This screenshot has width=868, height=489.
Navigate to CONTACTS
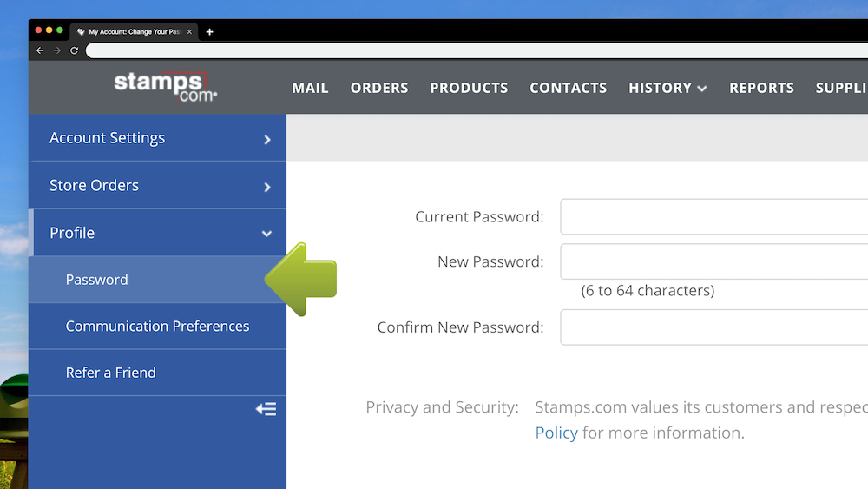coord(568,88)
